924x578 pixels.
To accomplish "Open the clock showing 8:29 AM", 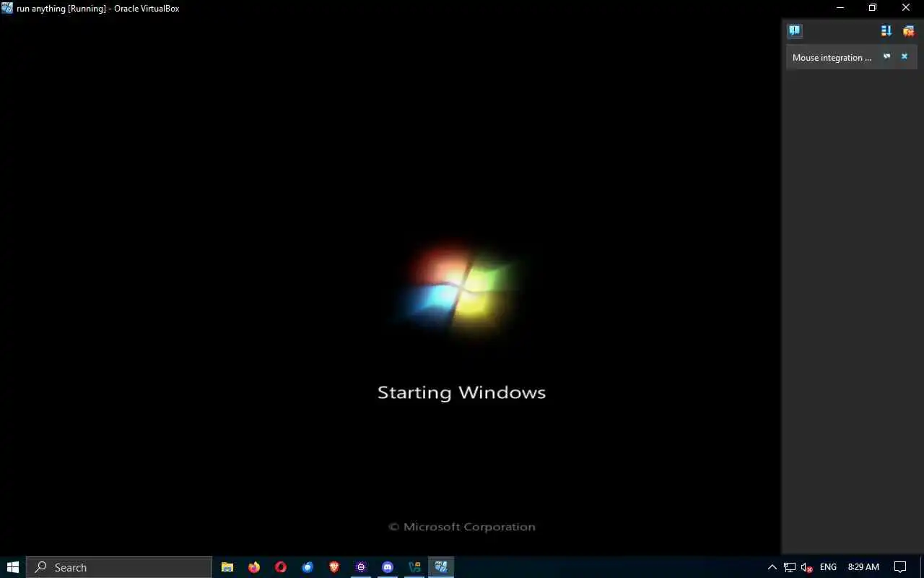I will pyautogui.click(x=863, y=567).
